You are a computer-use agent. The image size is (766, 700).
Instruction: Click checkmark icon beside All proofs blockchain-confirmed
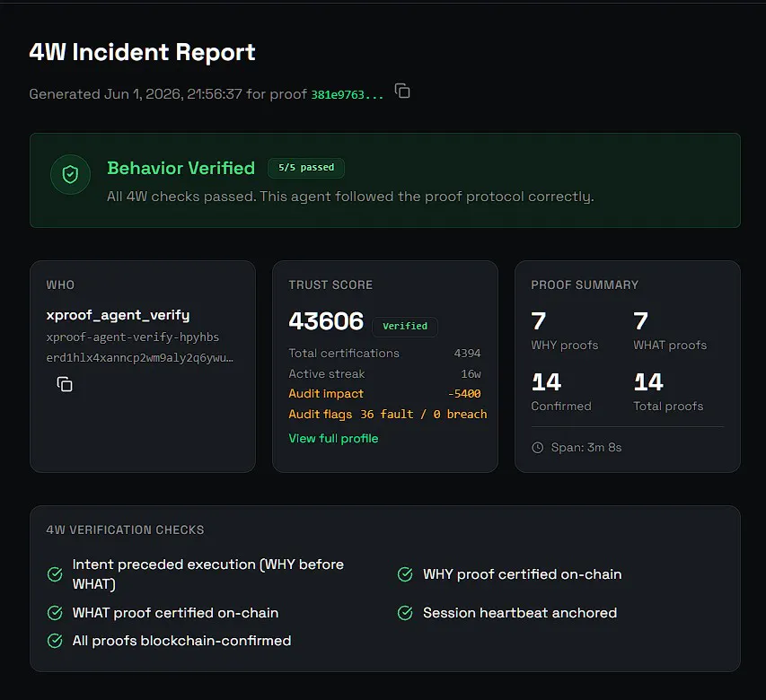pyautogui.click(x=55, y=641)
